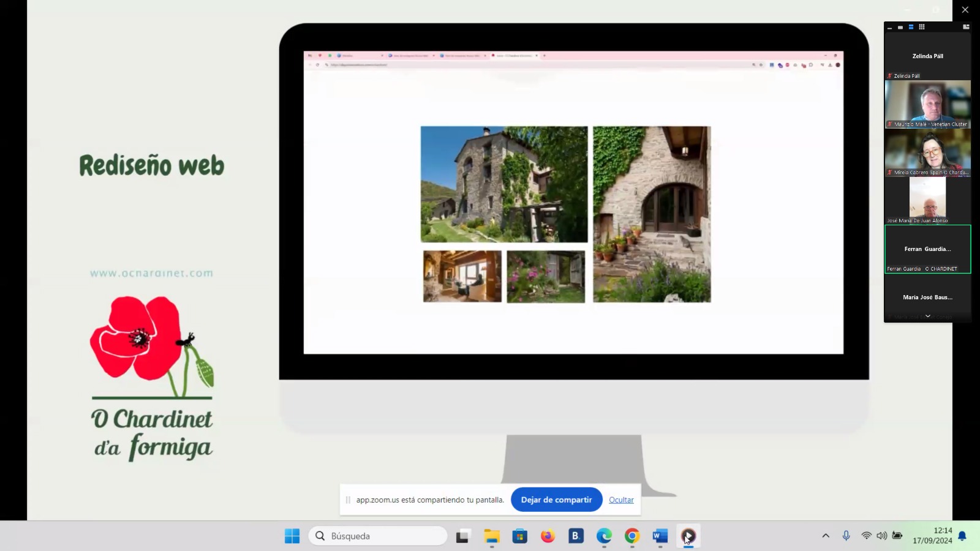Click Dejar de compartir button
Viewport: 980px width, 551px height.
(556, 500)
